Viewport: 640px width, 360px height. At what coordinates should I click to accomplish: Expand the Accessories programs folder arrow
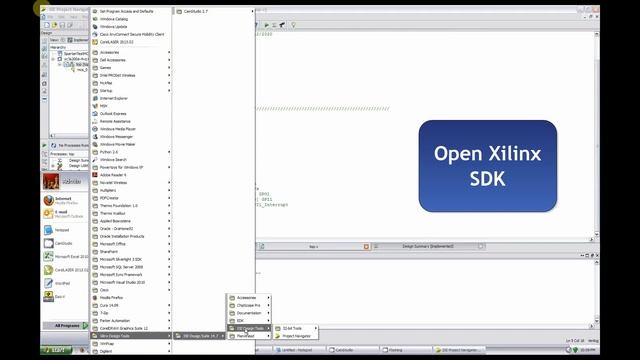point(169,52)
